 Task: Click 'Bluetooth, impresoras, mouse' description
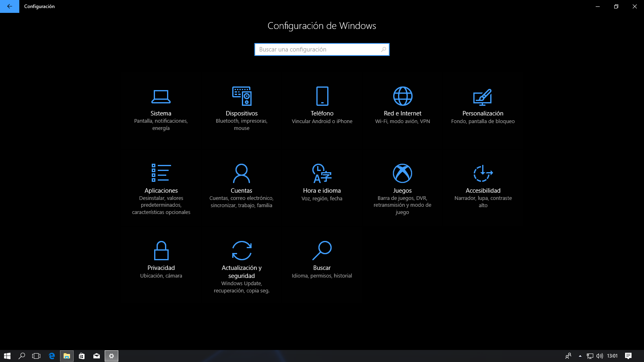[x=242, y=125]
